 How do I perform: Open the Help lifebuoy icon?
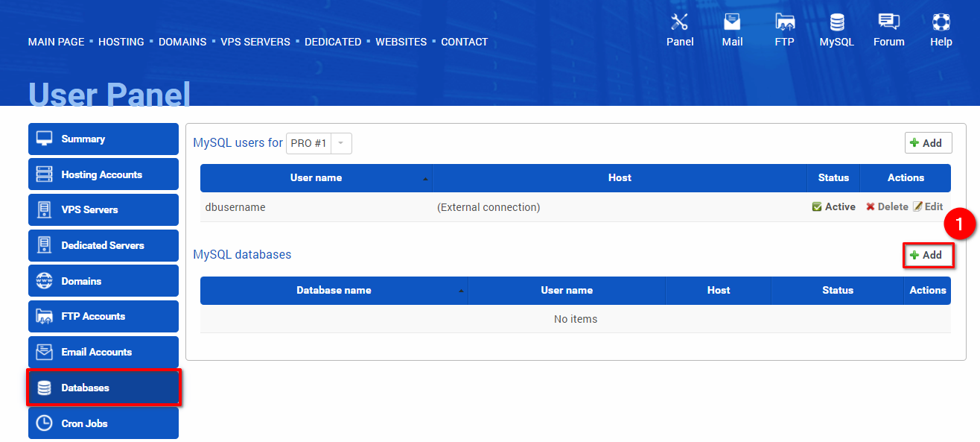click(x=941, y=22)
